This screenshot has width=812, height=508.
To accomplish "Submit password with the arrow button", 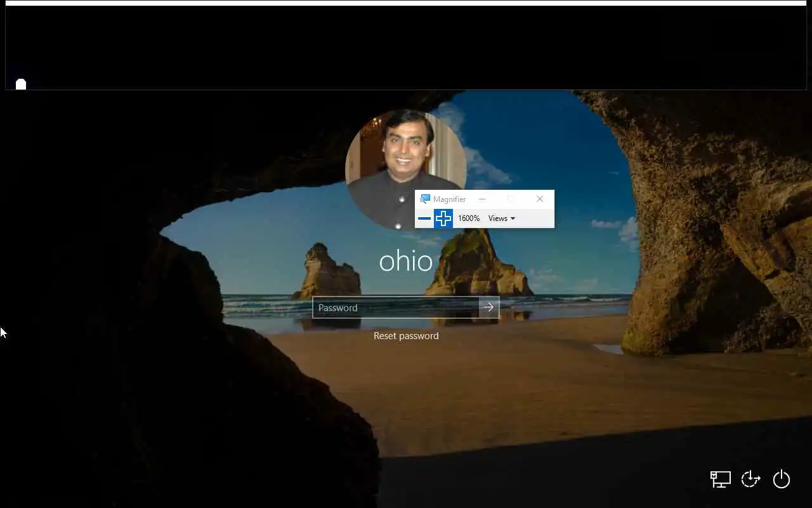I will 489,307.
